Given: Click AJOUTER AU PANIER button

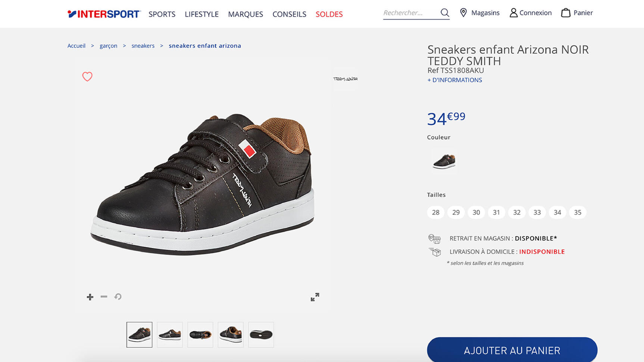Looking at the screenshot, I should 512,350.
